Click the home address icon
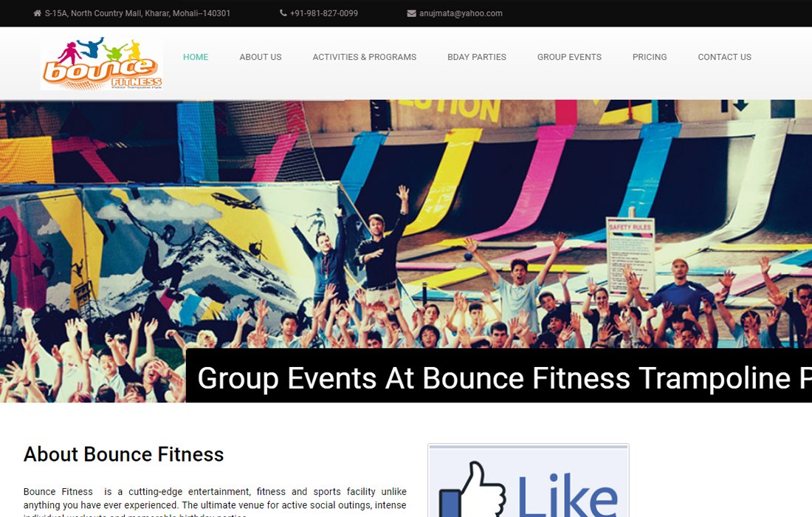The height and width of the screenshot is (517, 812). [x=38, y=13]
